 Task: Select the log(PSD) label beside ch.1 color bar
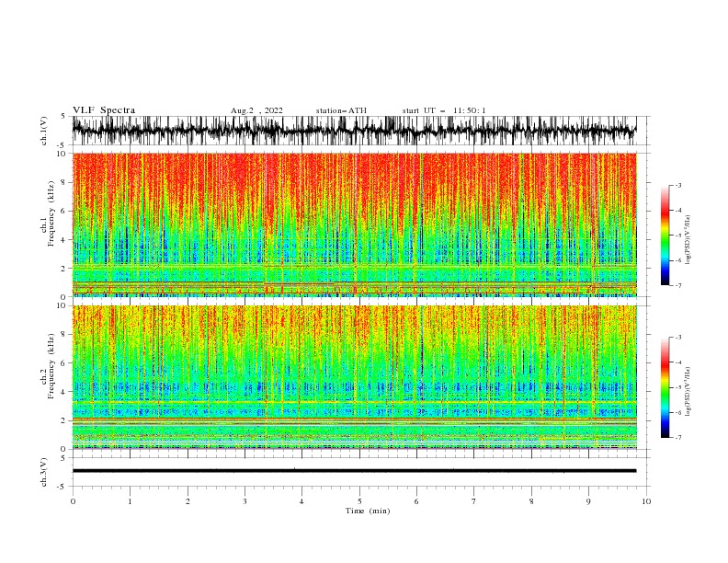(x=688, y=240)
